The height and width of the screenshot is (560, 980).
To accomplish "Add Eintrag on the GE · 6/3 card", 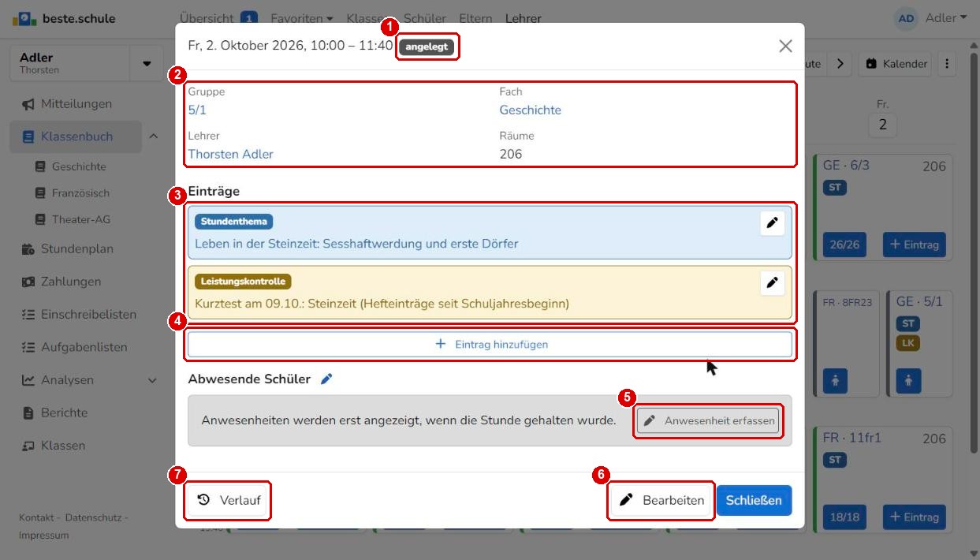I will [915, 245].
